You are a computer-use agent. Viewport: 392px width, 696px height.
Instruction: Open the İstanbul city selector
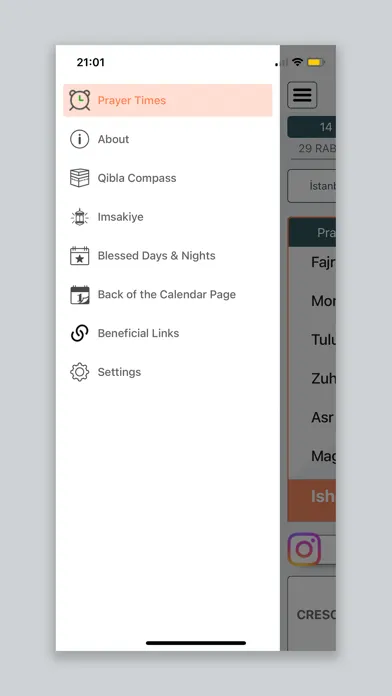pyautogui.click(x=312, y=186)
